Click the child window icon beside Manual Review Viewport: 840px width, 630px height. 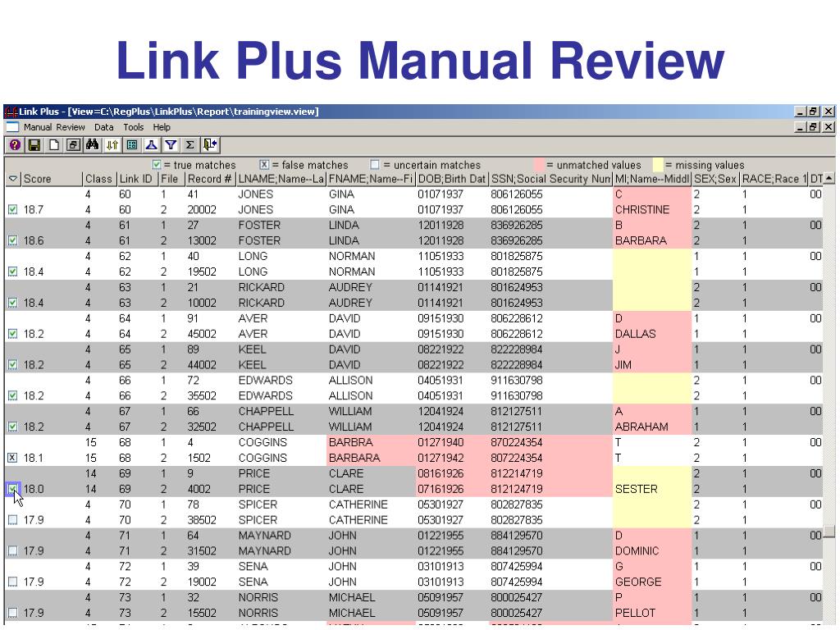coord(12,127)
